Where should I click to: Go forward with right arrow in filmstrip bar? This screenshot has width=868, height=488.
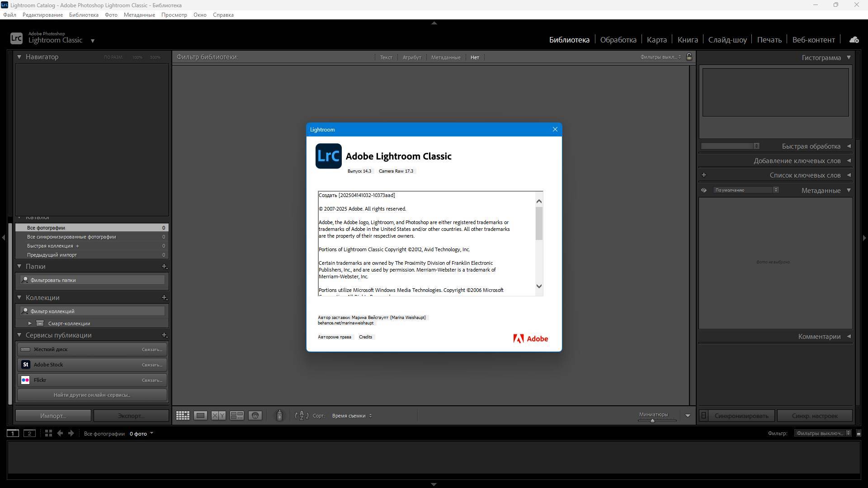pos(71,433)
